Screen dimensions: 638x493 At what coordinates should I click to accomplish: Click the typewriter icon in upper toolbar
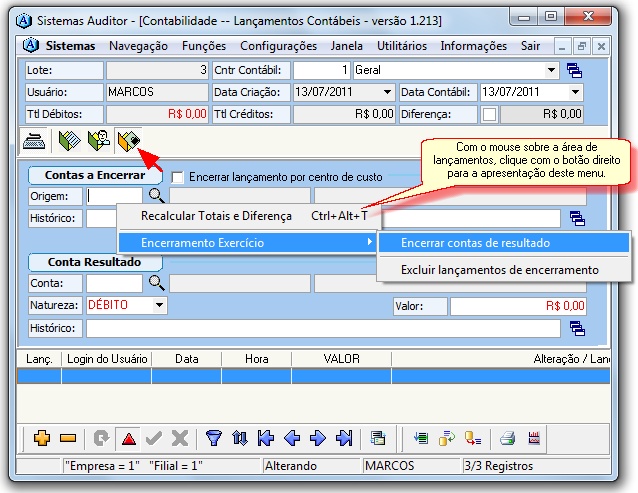(34, 140)
